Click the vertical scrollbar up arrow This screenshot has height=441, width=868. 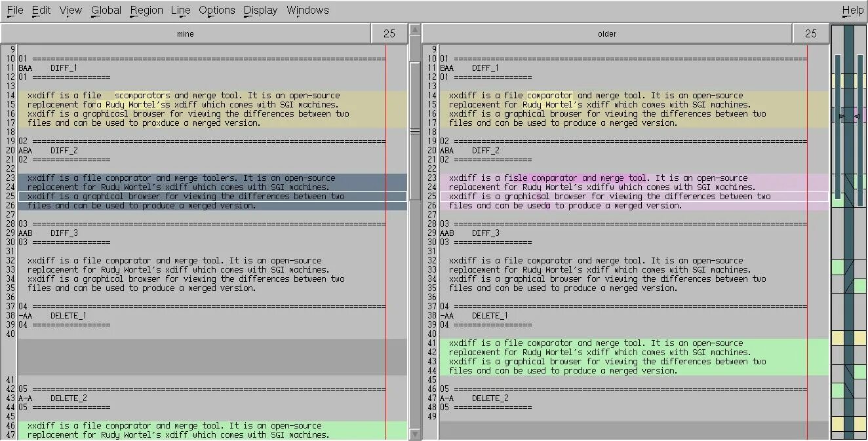(414, 29)
